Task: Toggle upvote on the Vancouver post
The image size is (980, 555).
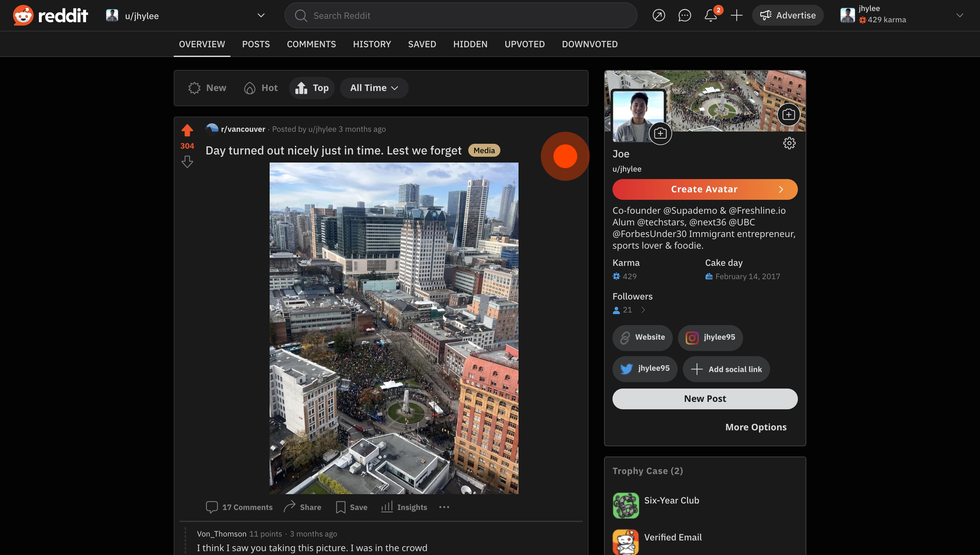Action: click(x=187, y=130)
